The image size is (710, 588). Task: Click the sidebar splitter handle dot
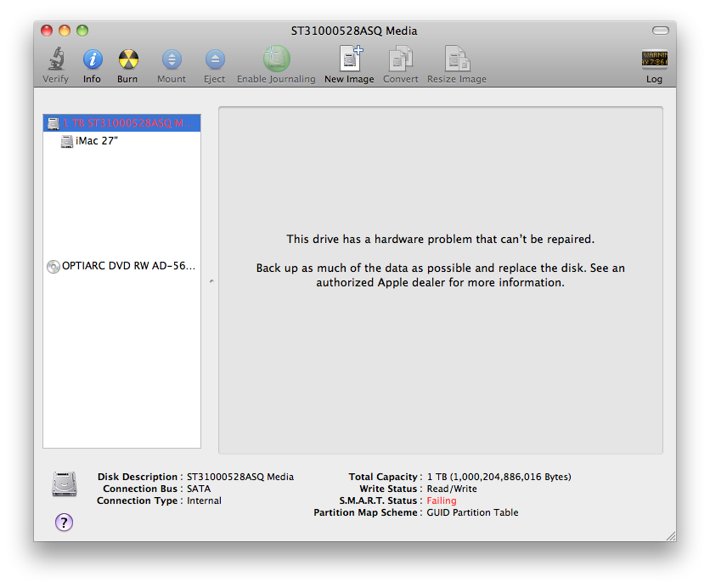click(x=211, y=281)
